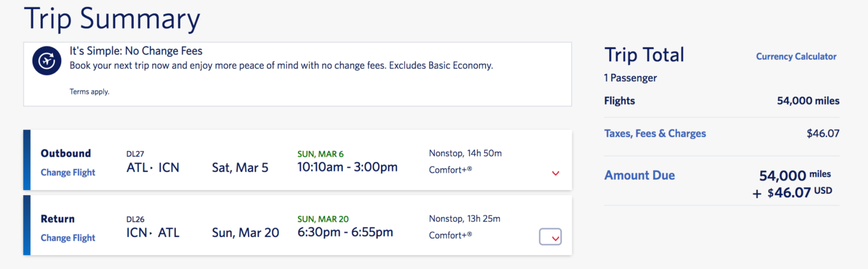Click the Trip Total heading

click(x=644, y=55)
